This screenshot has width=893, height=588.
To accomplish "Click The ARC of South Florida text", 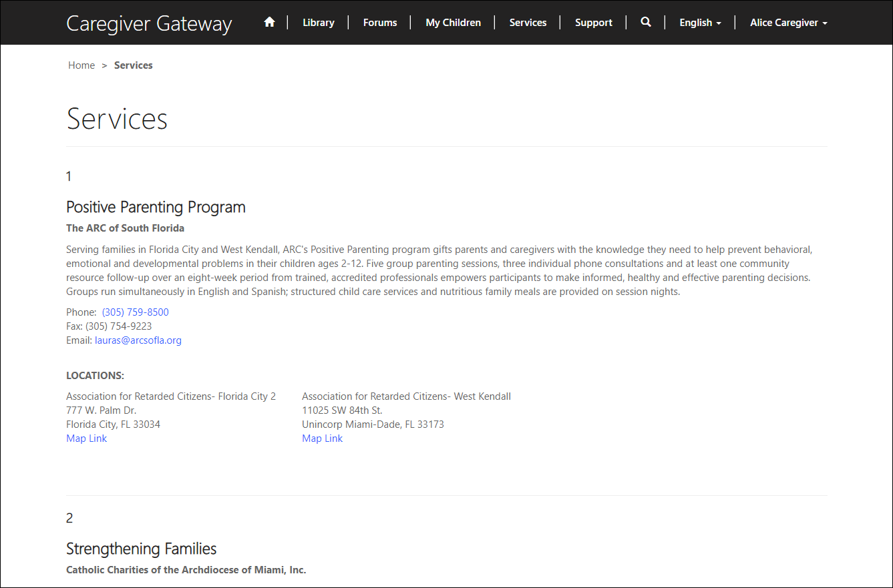I will [125, 228].
